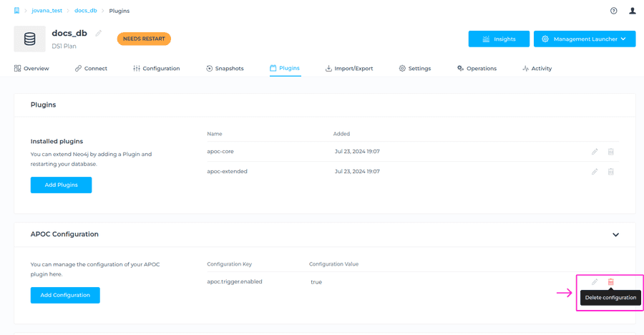Navigate to jovana_test breadcrumb link
This screenshot has width=644, height=335.
(x=47, y=11)
